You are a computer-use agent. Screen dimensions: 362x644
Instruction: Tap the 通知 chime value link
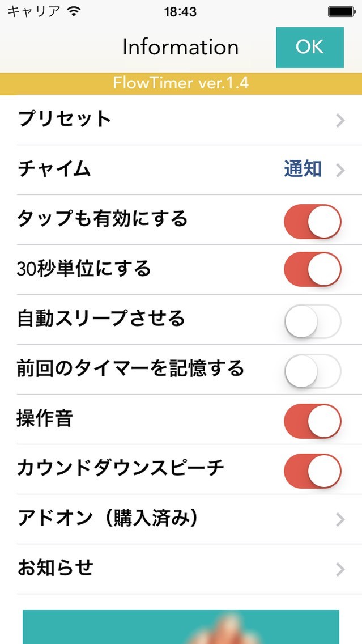tap(303, 169)
